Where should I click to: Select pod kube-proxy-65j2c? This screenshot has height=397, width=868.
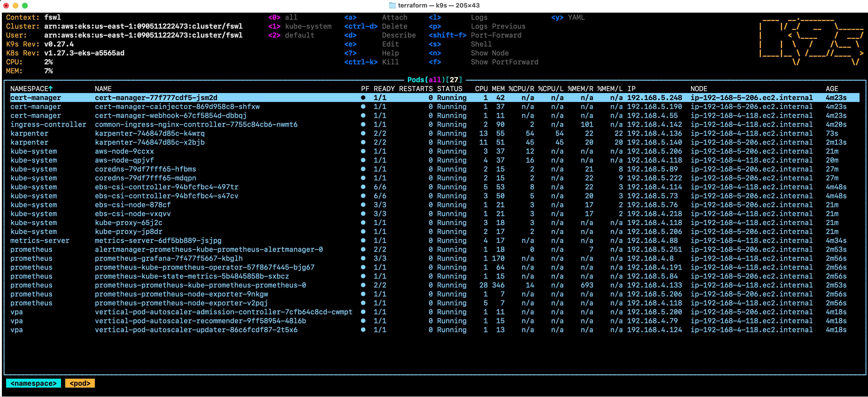click(435, 223)
